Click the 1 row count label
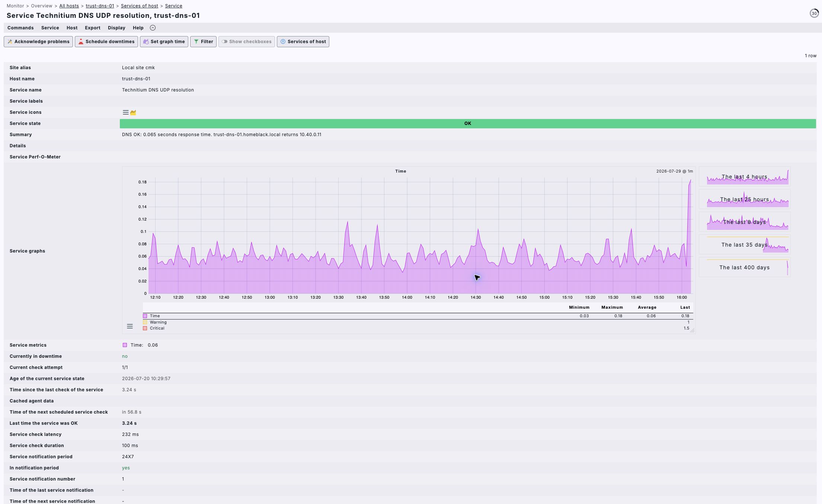822x504 pixels. pyautogui.click(x=810, y=56)
